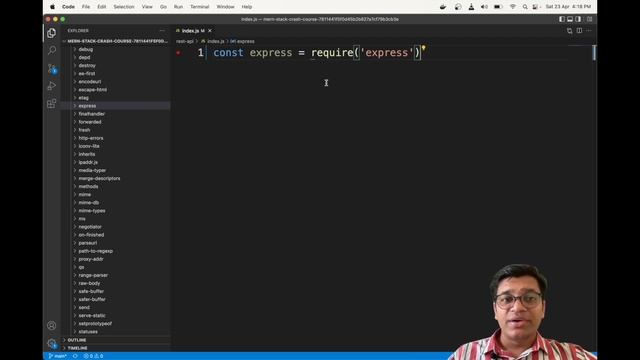Select the negotiator folder row
Image resolution: width=640 pixels, height=360 pixels.
(x=116, y=227)
